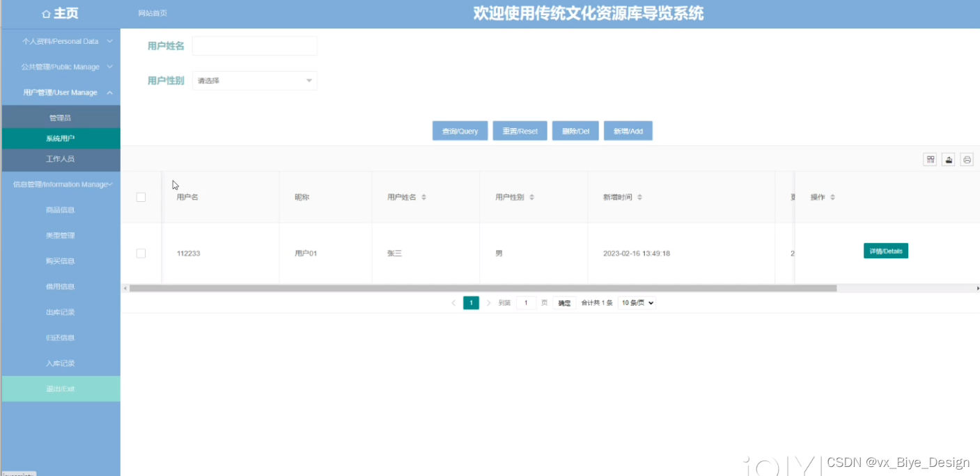
Task: Select 系统用户 menu item
Action: [x=60, y=138]
